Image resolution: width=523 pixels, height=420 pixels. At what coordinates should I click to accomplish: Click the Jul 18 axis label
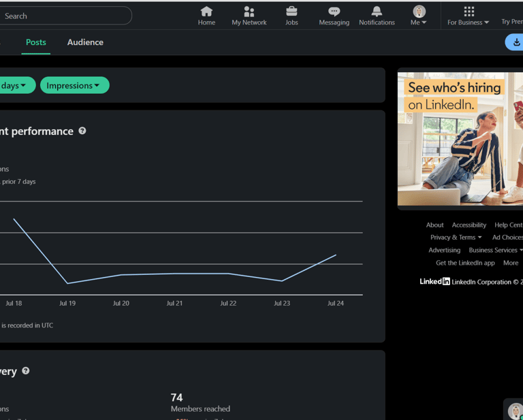pyautogui.click(x=14, y=304)
